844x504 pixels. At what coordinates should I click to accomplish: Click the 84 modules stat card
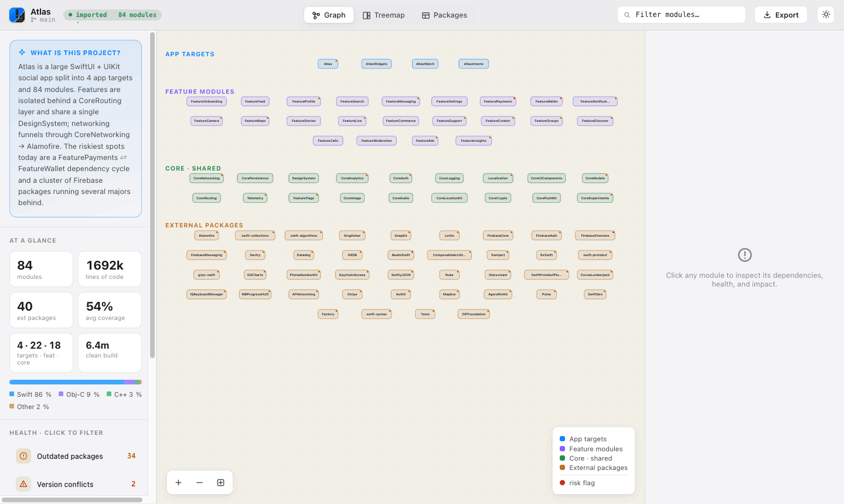click(x=41, y=269)
